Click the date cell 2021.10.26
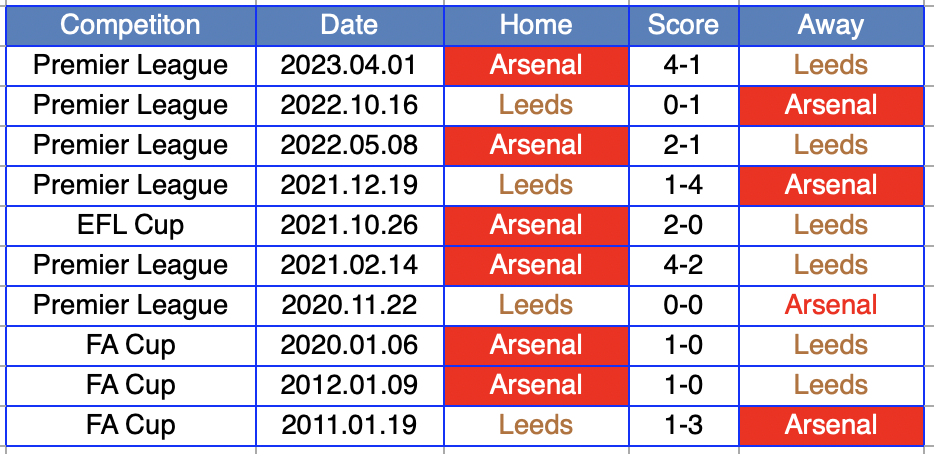 coord(350,226)
